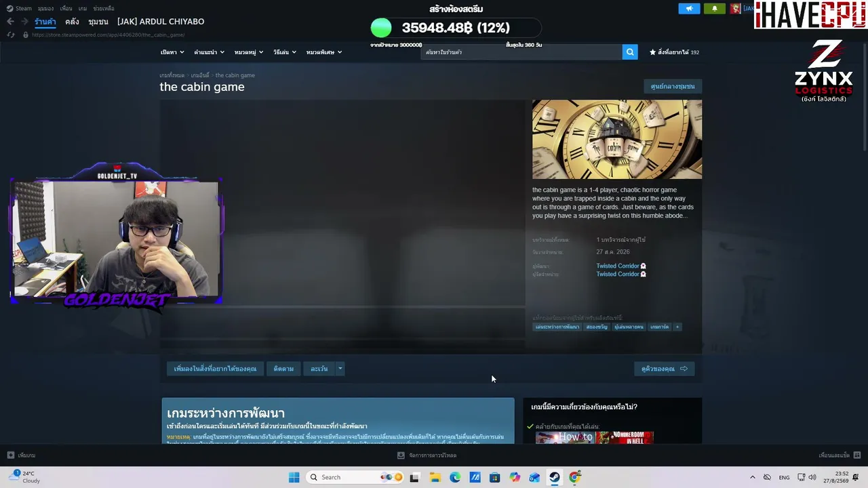The image size is (868, 488).
Task: Click the How to game thumbnail
Action: (564, 437)
